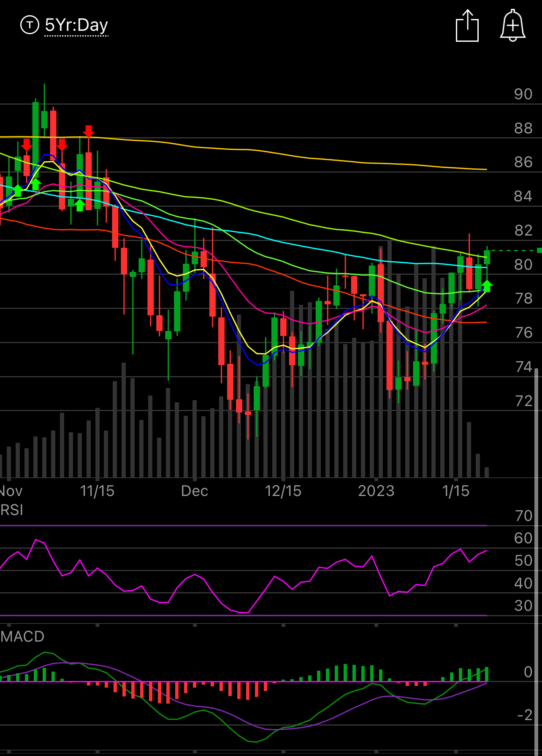The height and width of the screenshot is (756, 542).
Task: Click the 11/15 date axis label
Action: 97,491
